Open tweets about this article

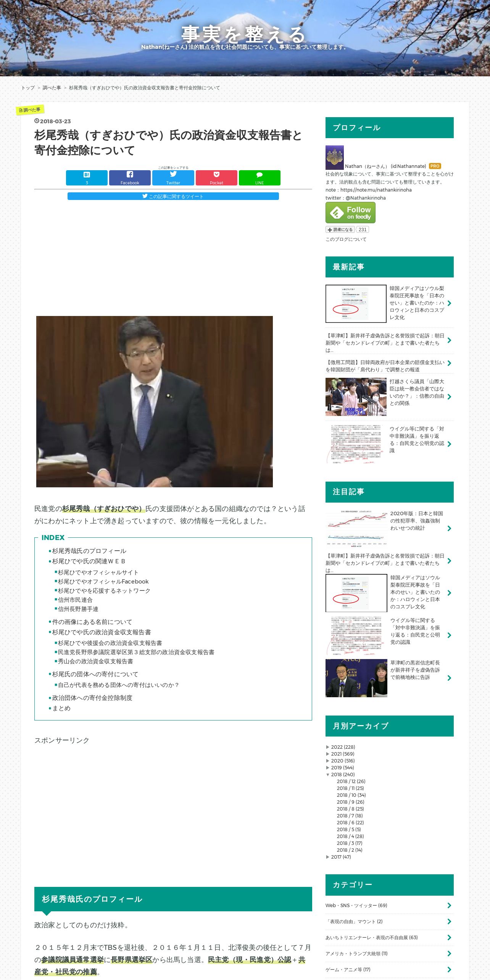tap(173, 196)
